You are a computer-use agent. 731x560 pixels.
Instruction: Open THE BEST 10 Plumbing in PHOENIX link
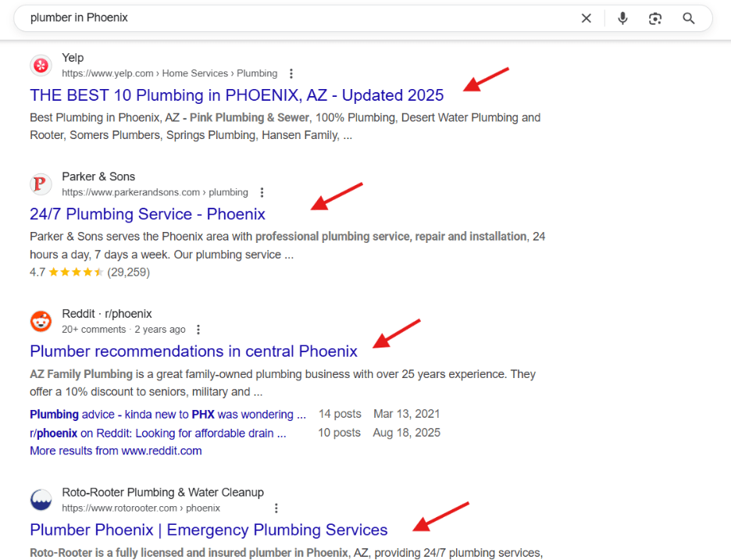237,95
